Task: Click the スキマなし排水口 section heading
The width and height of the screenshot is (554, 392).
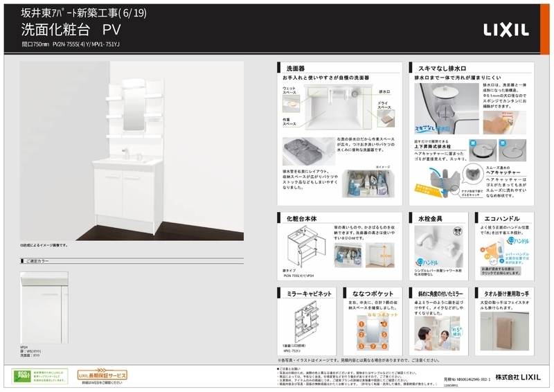Action: pyautogui.click(x=442, y=69)
